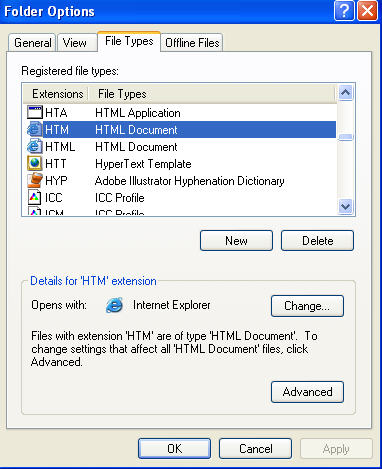Click HTML Document text in the HTML row
Viewport: 382px width, 469px height.
tap(136, 147)
